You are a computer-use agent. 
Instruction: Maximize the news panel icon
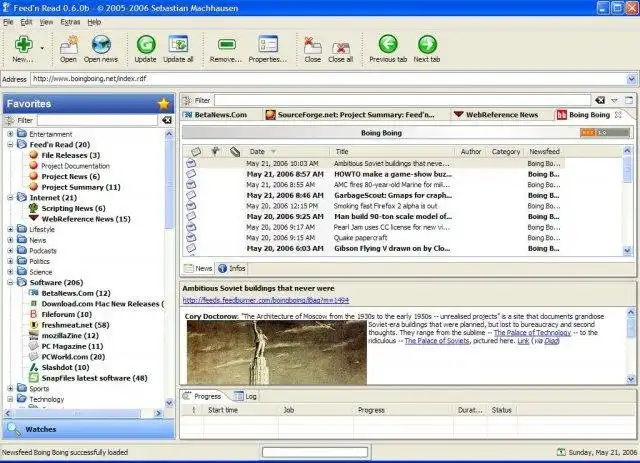tap(629, 100)
